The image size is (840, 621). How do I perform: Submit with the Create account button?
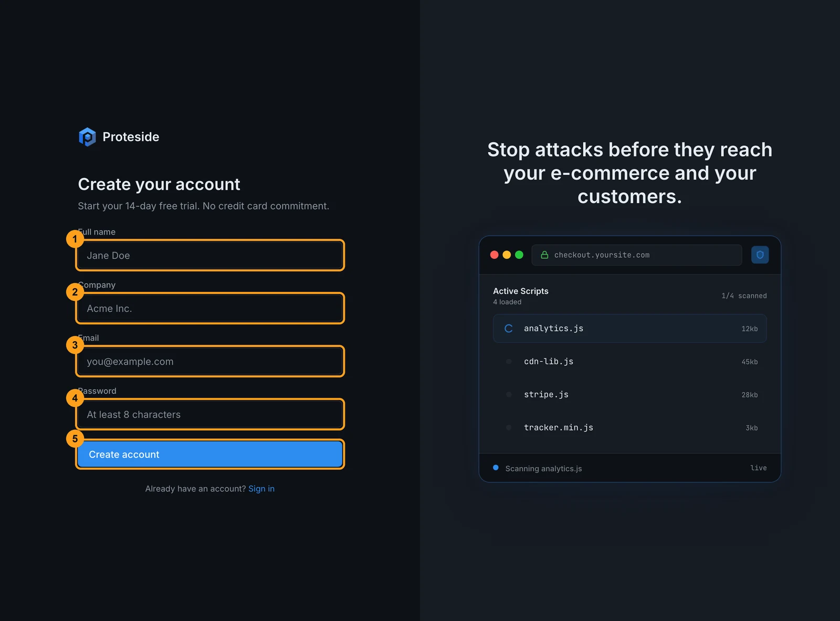pyautogui.click(x=210, y=454)
